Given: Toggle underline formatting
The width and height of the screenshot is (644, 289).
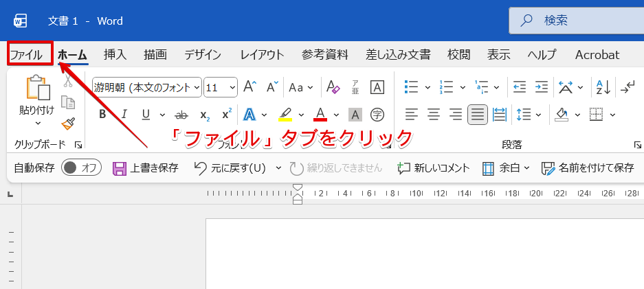Looking at the screenshot, I should click(x=146, y=115).
